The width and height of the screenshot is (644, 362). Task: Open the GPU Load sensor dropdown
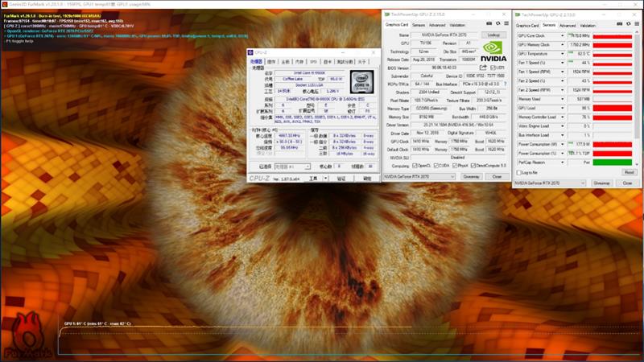click(562, 108)
